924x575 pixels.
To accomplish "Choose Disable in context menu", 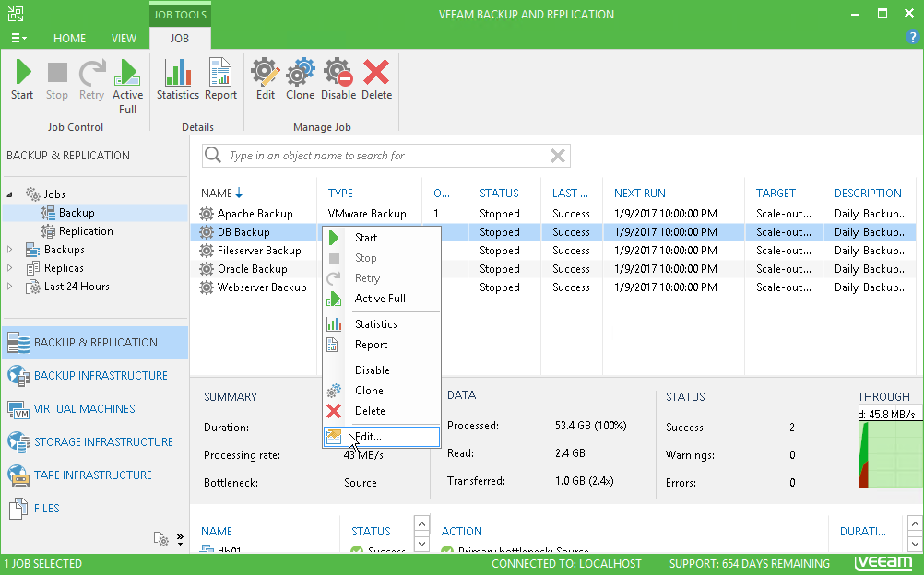I will (x=381, y=370).
